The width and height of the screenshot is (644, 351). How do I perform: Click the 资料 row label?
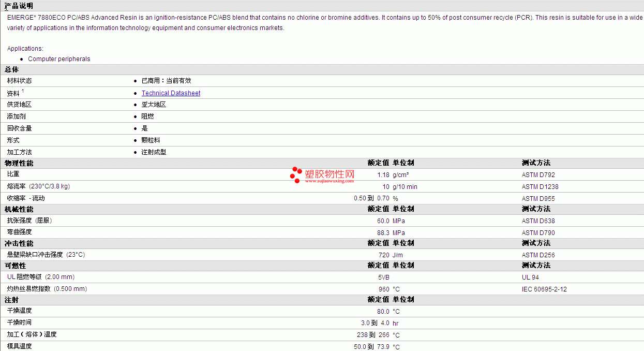click(13, 93)
